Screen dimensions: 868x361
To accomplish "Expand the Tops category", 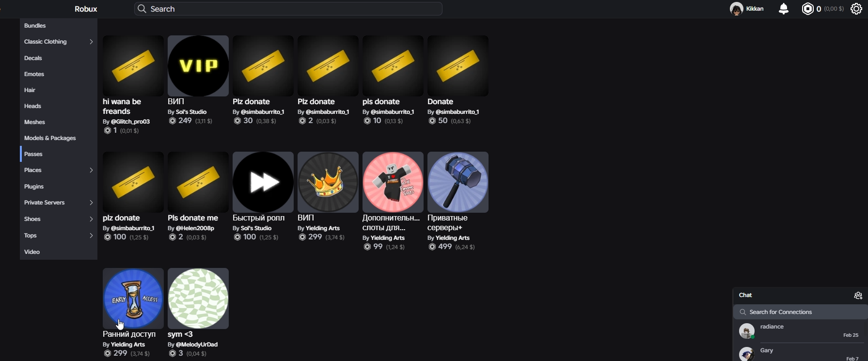I will click(59, 235).
